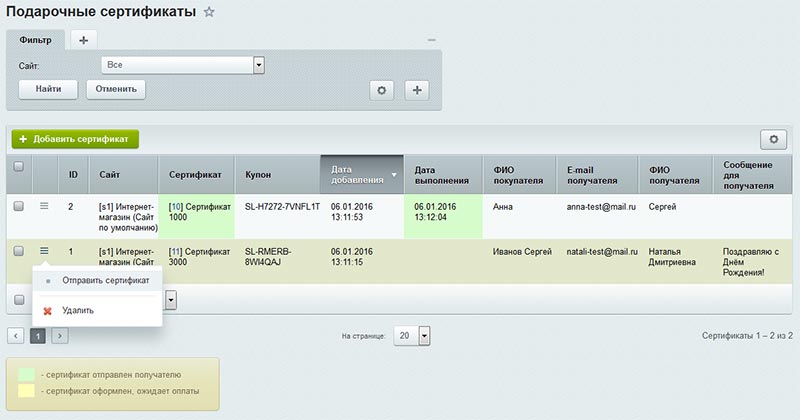Viewport: 800px width, 420px height.
Task: Open filter settings gear icon
Action: pyautogui.click(x=381, y=90)
